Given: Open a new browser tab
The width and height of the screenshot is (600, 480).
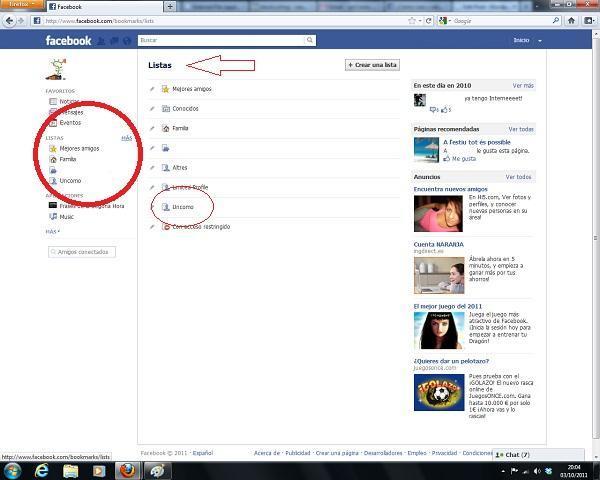Looking at the screenshot, I should point(170,7).
